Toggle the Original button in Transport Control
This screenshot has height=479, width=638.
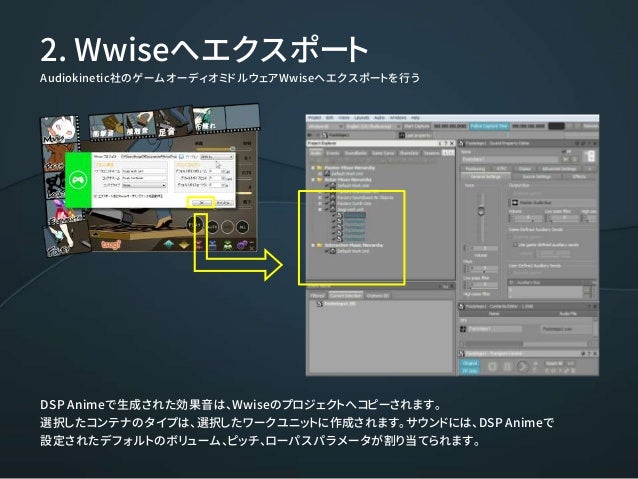(470, 363)
